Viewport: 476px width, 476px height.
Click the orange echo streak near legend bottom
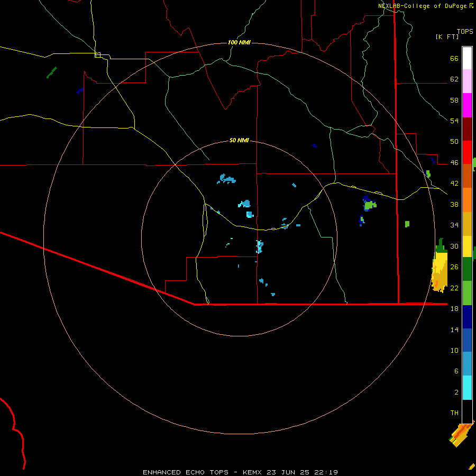point(461,434)
